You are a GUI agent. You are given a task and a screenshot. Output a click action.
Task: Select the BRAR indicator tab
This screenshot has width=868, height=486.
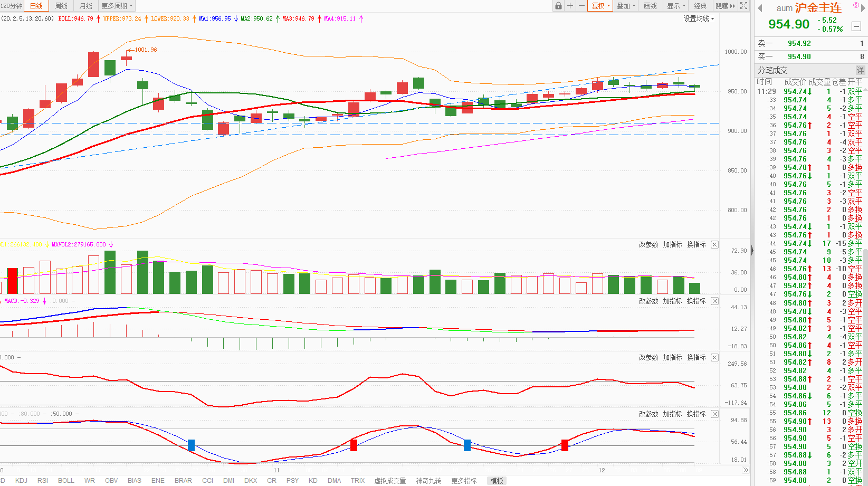coord(183,481)
